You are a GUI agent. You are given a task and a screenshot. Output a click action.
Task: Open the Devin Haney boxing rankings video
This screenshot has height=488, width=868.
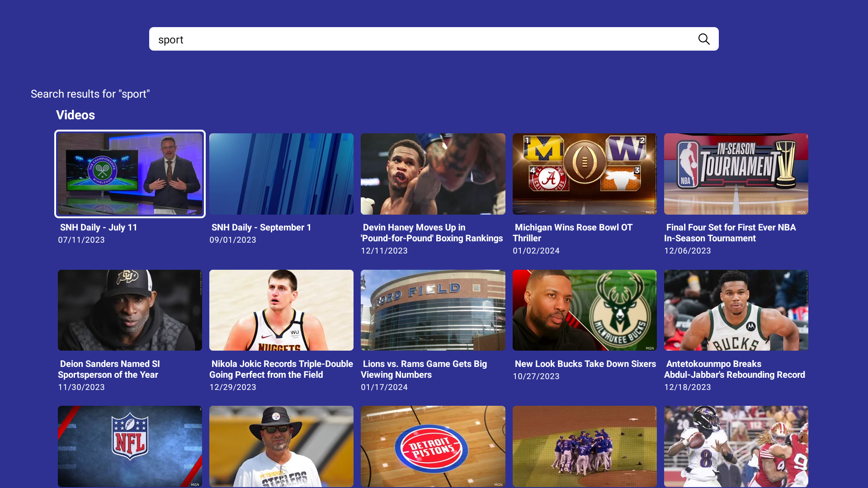tap(433, 174)
